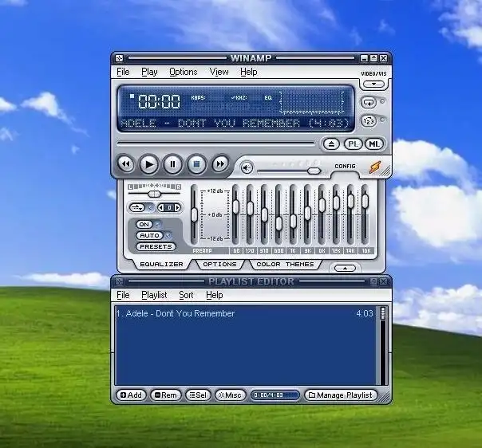Click the Add button in playlist
This screenshot has width=482, height=448.
(131, 395)
